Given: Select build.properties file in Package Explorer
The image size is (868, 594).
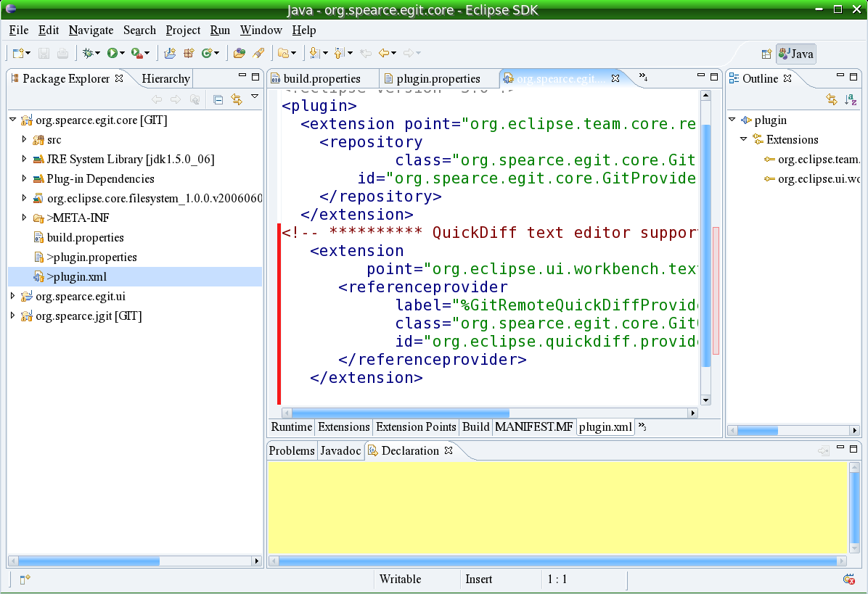Looking at the screenshot, I should point(78,237).
